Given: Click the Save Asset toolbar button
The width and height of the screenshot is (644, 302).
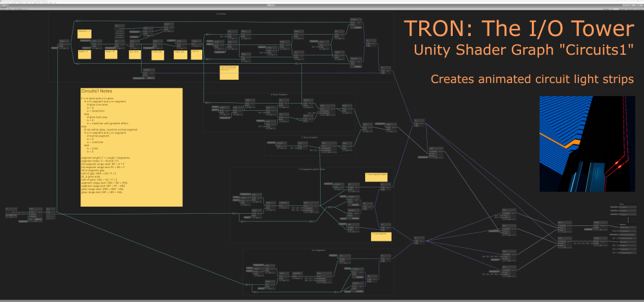Looking at the screenshot, I should [x=4, y=9].
